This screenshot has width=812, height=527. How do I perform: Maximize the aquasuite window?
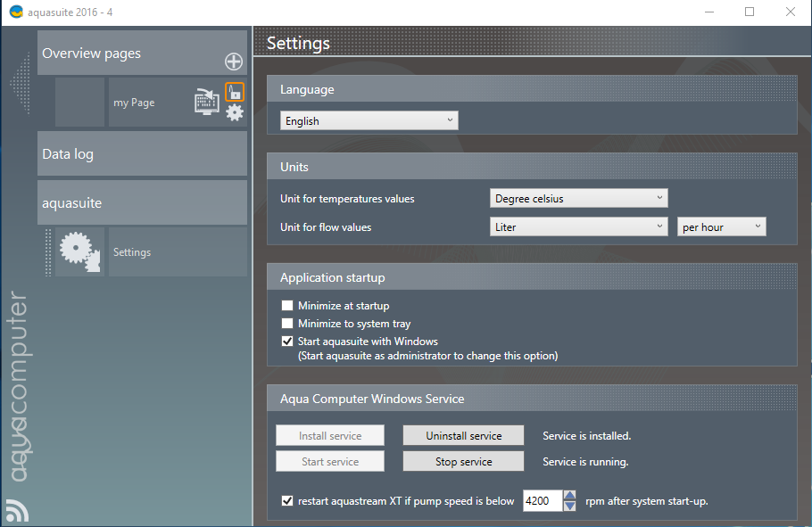click(x=750, y=12)
